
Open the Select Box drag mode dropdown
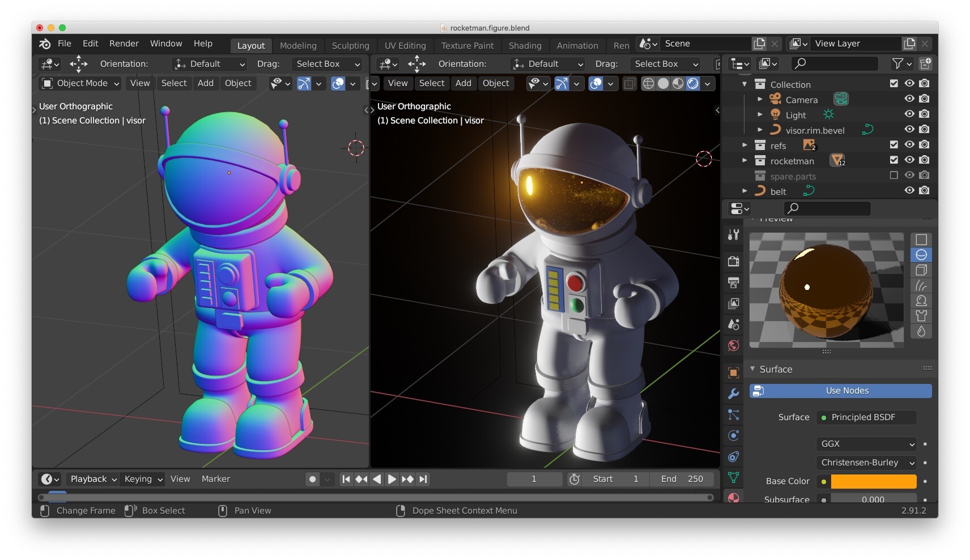(327, 64)
